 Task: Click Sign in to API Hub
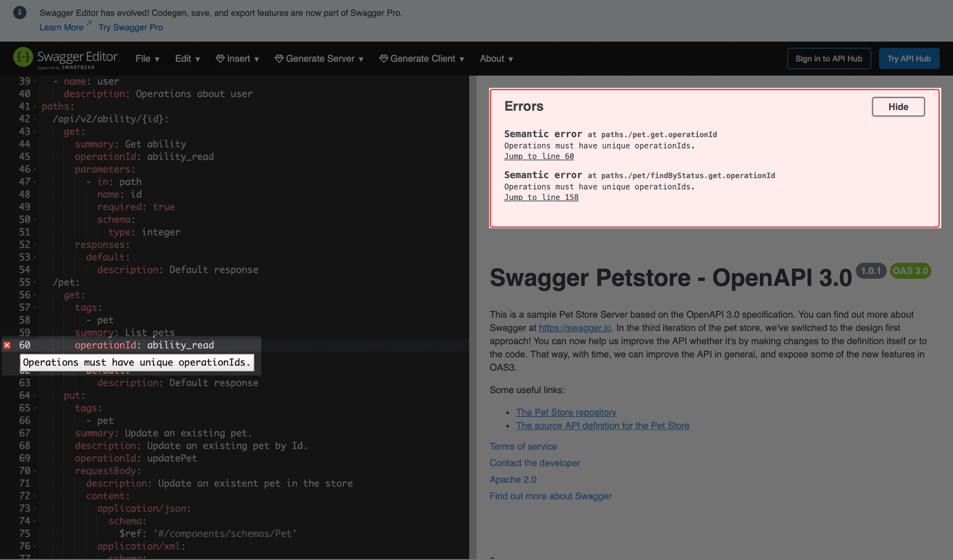click(828, 58)
